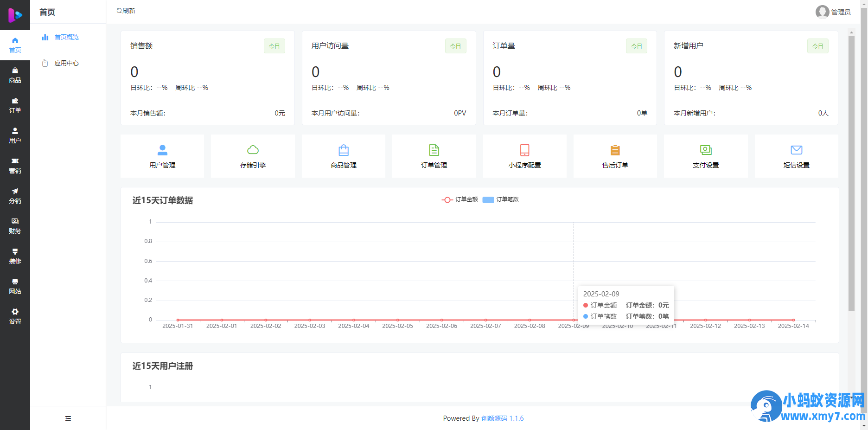Open the 小程序配置 panel
Screen dimensions: 868x430
(x=524, y=156)
